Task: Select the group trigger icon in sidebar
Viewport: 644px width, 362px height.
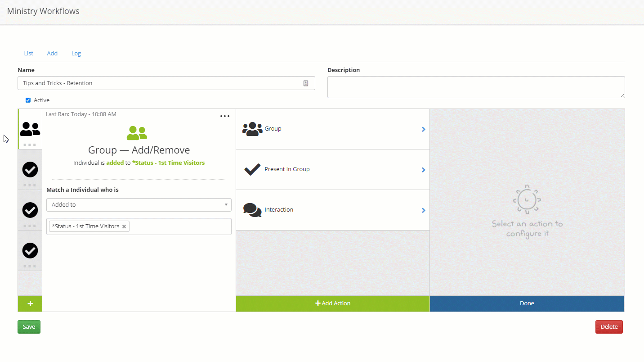Action: click(x=30, y=129)
